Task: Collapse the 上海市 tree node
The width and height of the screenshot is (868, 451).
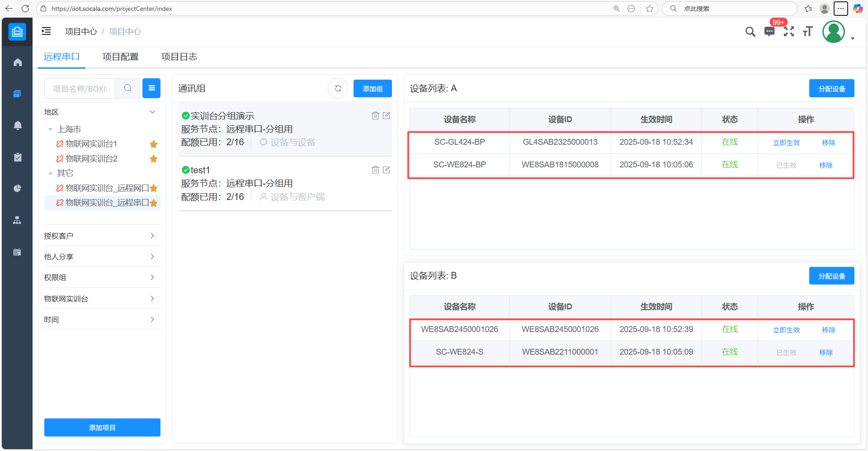Action: click(x=51, y=129)
